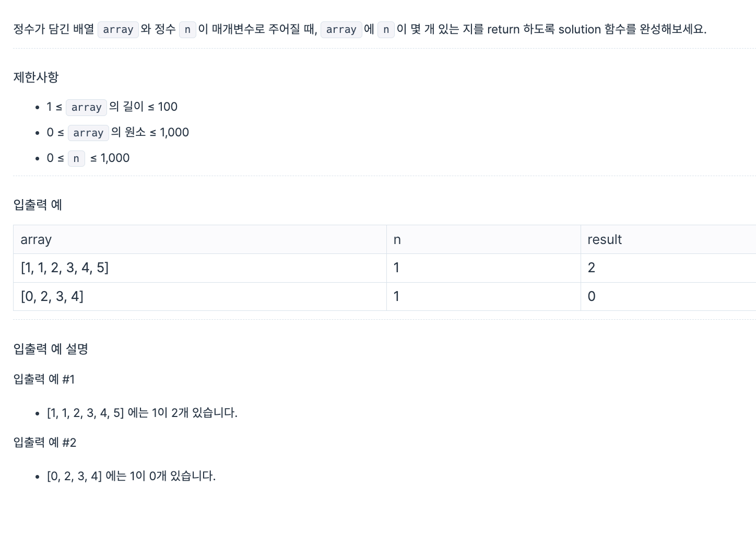Click the 입출력 예 #1 label
The height and width of the screenshot is (533, 756).
(44, 379)
